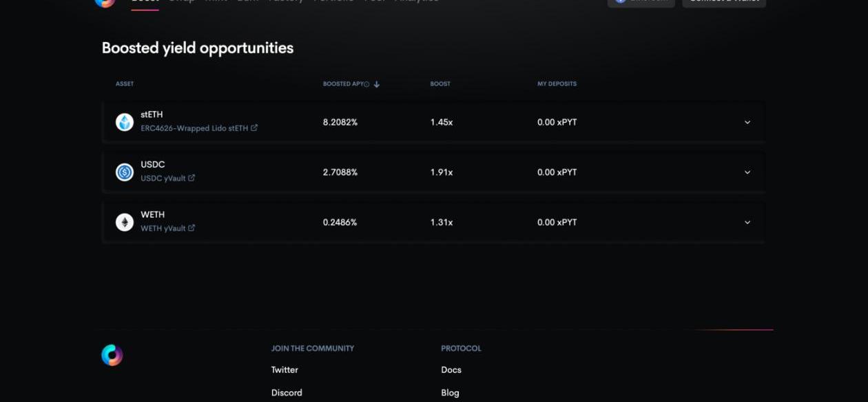Click the stETH Lido token icon
Image resolution: width=868 pixels, height=402 pixels.
coord(125,122)
